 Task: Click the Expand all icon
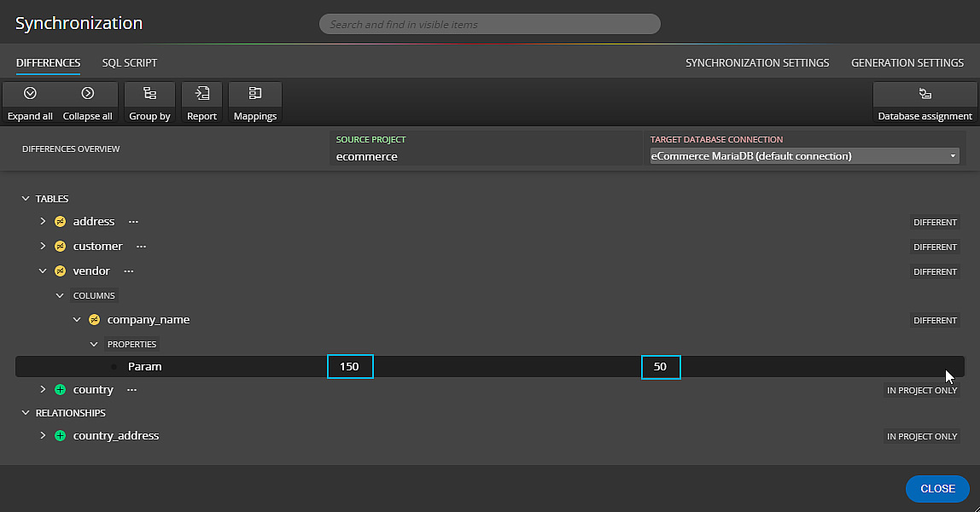(30, 93)
